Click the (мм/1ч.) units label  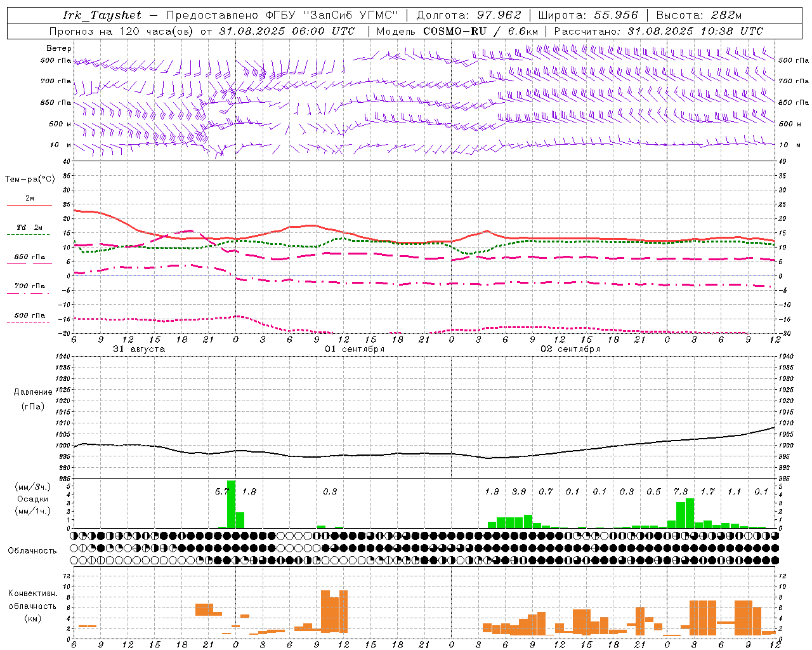(x=32, y=511)
